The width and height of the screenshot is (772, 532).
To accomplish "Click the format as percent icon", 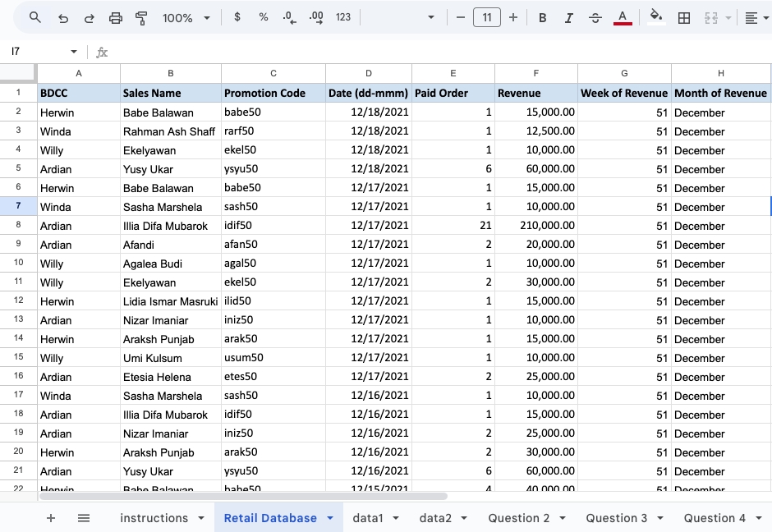I will click(x=263, y=16).
